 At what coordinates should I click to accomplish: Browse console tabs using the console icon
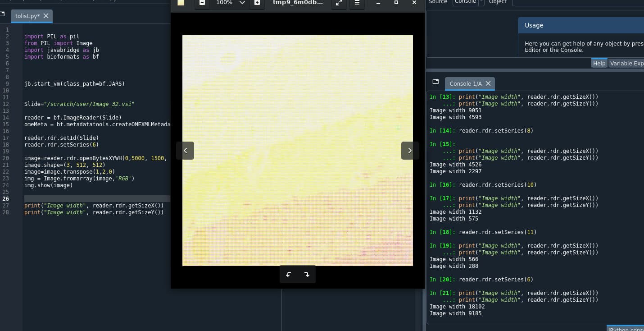click(435, 82)
